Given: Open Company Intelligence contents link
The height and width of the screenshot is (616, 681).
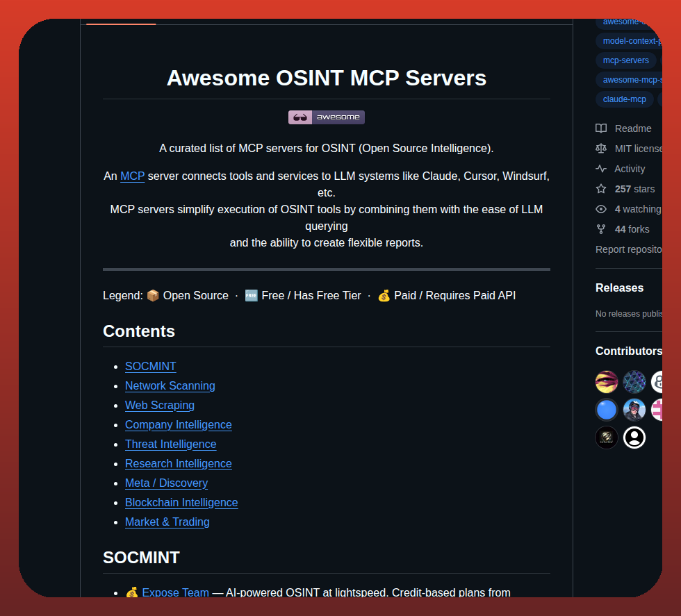Looking at the screenshot, I should tap(178, 424).
